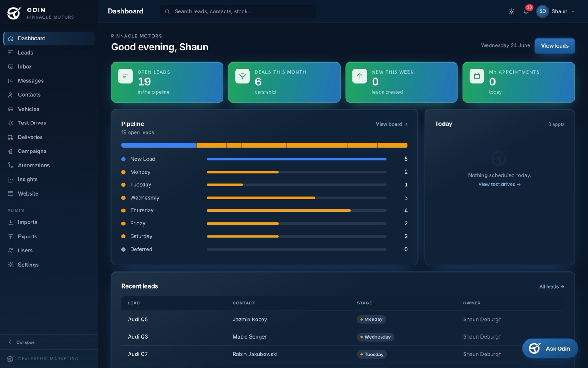588x368 pixels.
Task: Click the Test Drives icon in the sidebar
Action: tap(10, 123)
